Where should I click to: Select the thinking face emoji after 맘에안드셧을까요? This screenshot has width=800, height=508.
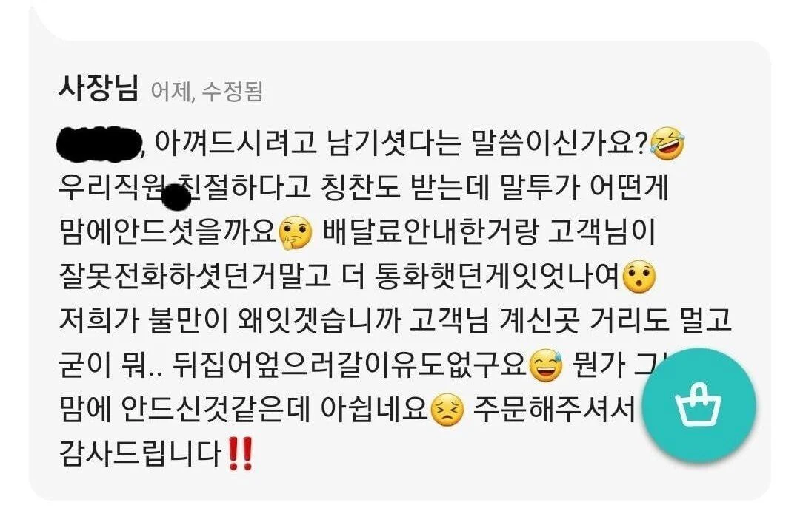coord(295,233)
